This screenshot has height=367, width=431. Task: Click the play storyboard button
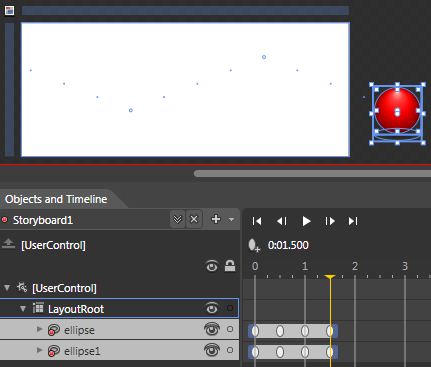point(306,221)
